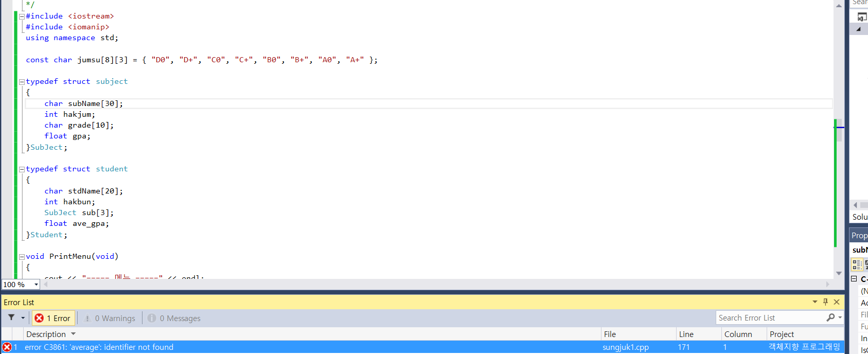Sort errors by the Line column
The image size is (868, 354).
pyautogui.click(x=686, y=334)
